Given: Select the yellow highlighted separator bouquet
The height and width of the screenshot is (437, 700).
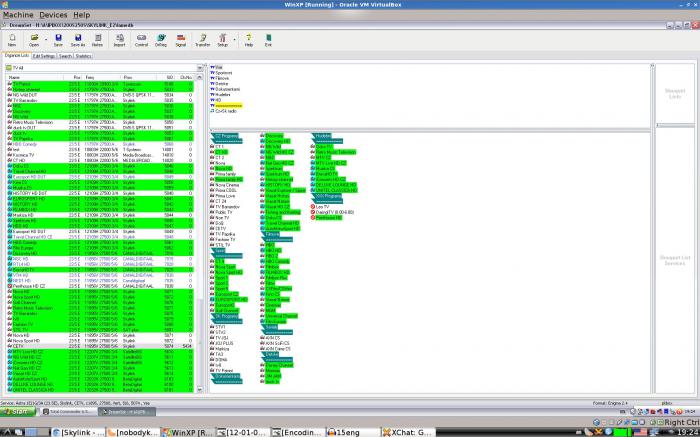Looking at the screenshot, I should [x=226, y=106].
